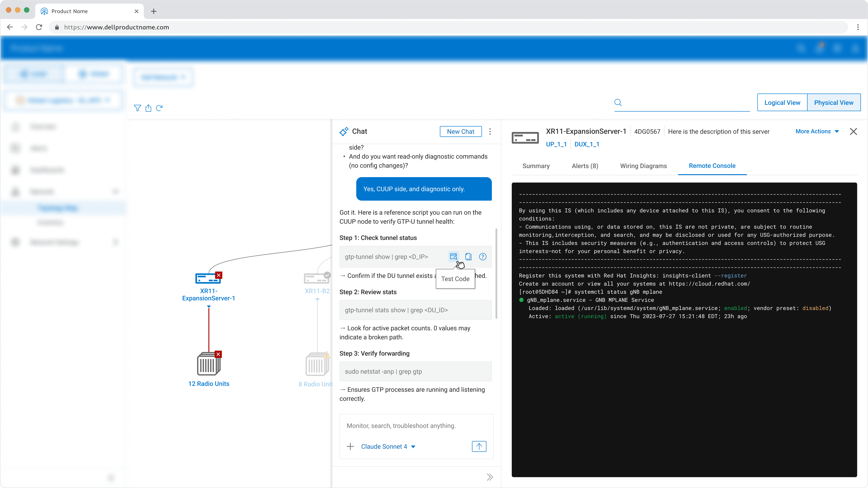868x488 pixels.
Task: Open the Alerts (8) tab
Action: 585,166
